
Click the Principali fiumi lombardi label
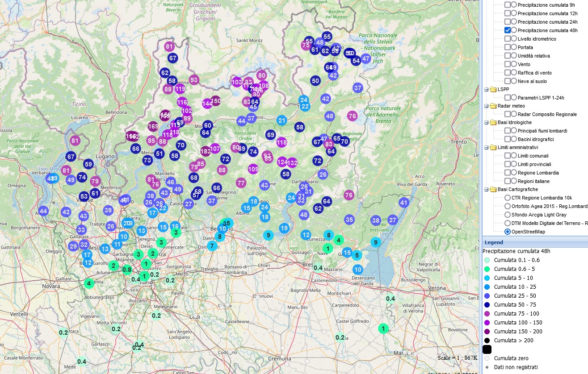pos(542,131)
